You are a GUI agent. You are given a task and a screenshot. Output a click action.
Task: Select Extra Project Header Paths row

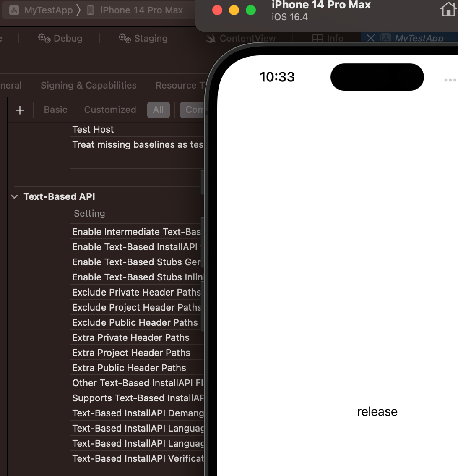[x=138, y=353]
